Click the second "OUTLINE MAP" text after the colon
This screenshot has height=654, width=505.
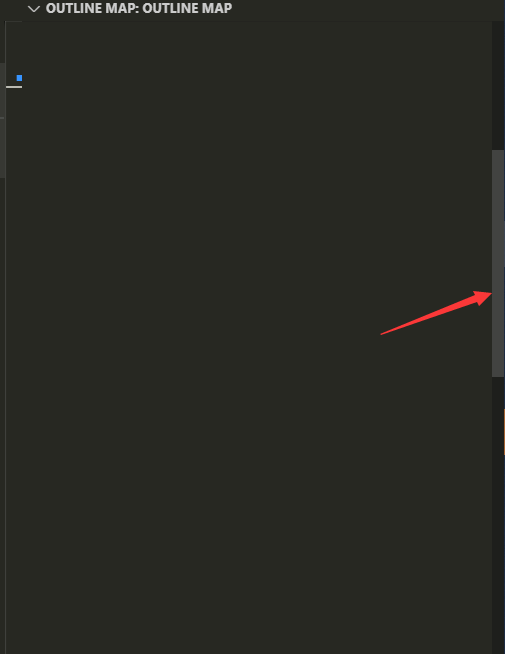click(187, 8)
